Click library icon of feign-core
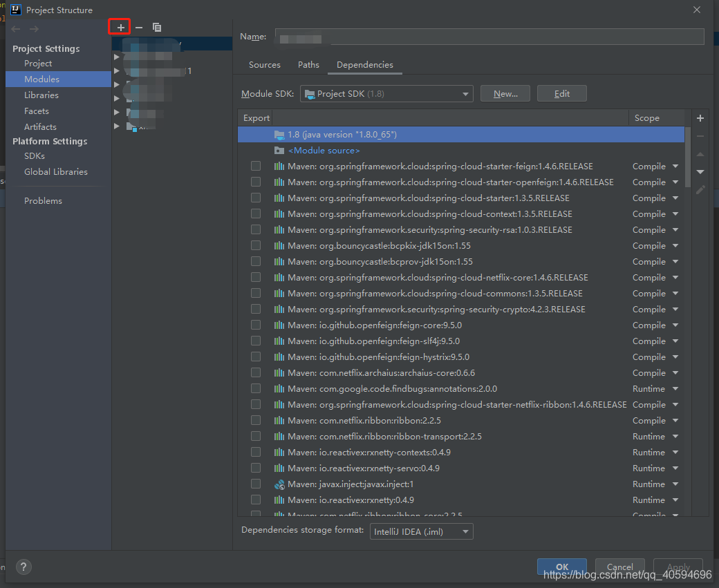This screenshot has width=719, height=588. [279, 325]
